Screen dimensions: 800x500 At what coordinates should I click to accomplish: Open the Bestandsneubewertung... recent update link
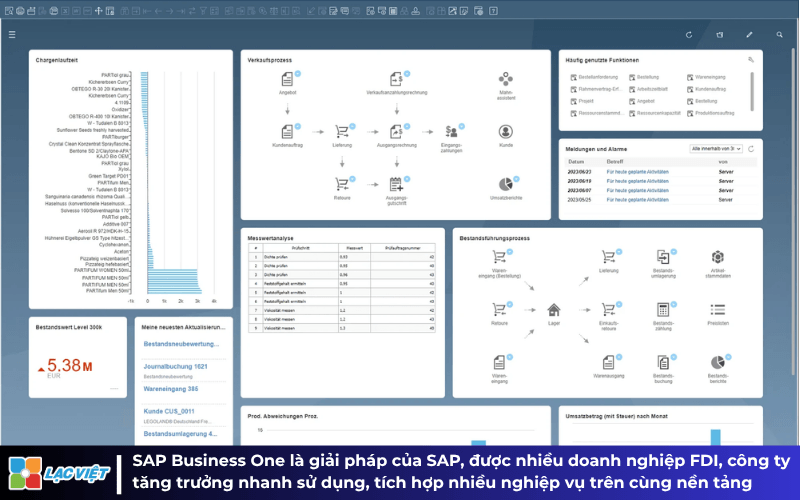(x=181, y=344)
